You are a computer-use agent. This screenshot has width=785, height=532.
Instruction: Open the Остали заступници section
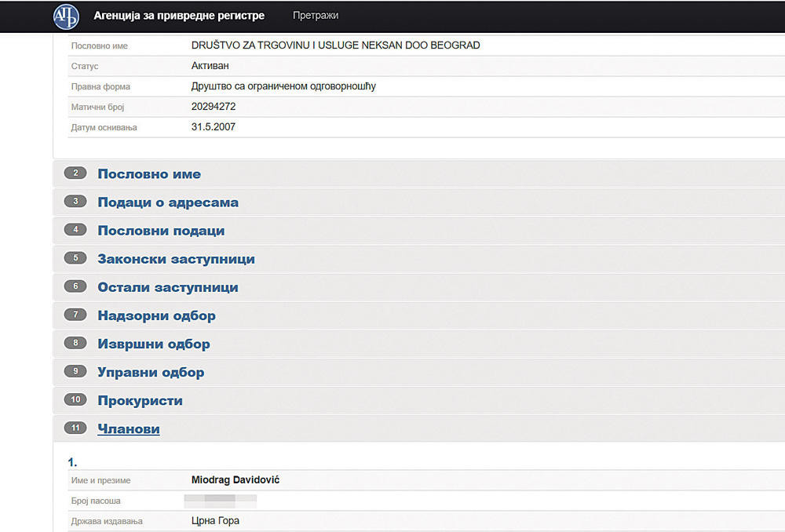point(168,287)
